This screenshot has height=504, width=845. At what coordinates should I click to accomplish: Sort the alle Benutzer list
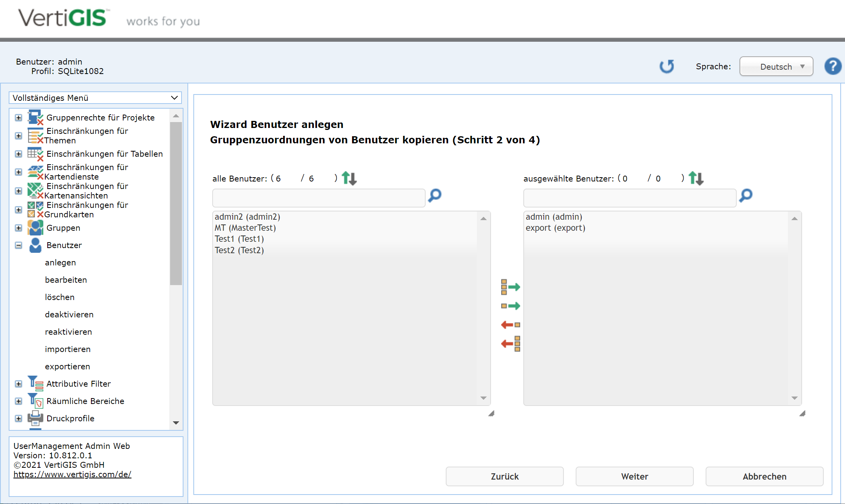point(349,178)
